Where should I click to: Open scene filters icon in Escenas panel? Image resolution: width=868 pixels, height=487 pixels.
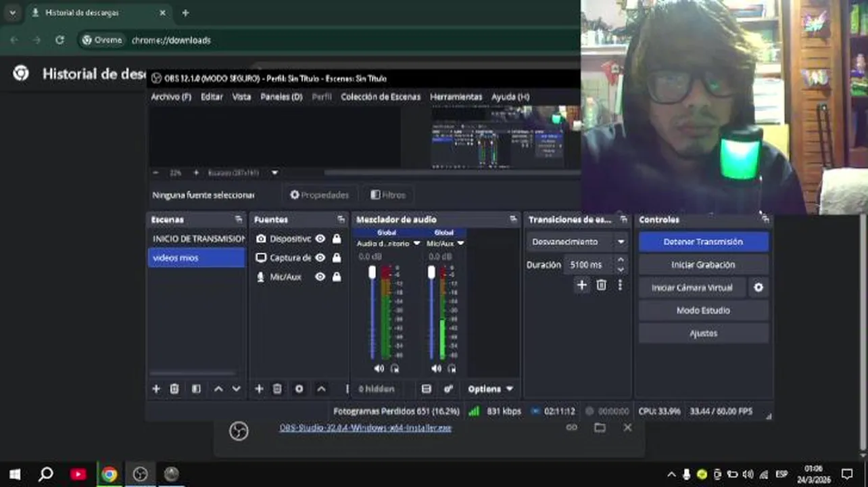196,389
